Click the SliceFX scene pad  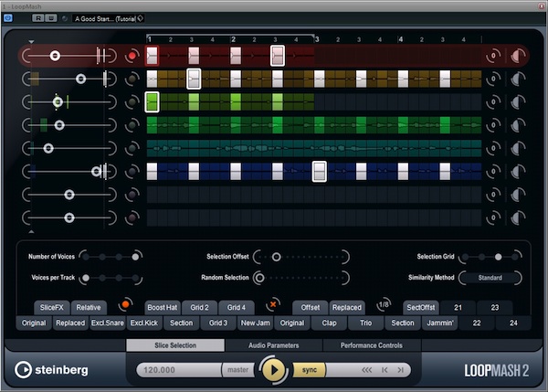(52, 307)
